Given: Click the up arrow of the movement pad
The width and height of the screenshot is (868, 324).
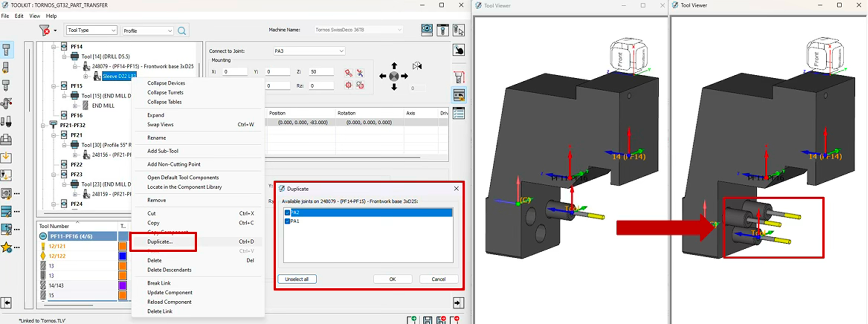Looking at the screenshot, I should pyautogui.click(x=394, y=66).
